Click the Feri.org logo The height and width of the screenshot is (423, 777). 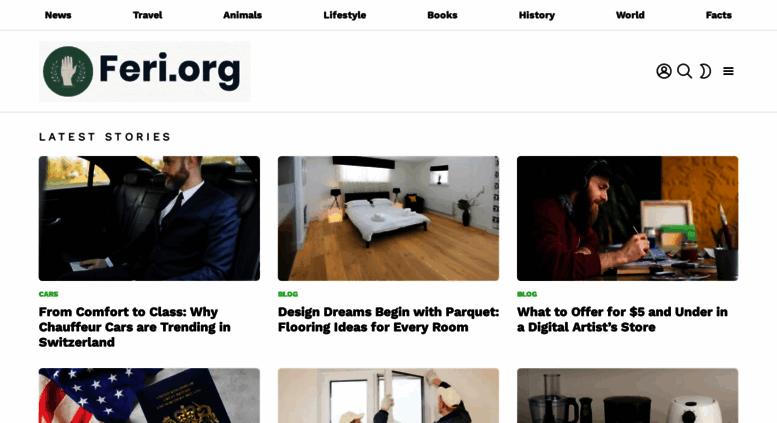pos(145,71)
